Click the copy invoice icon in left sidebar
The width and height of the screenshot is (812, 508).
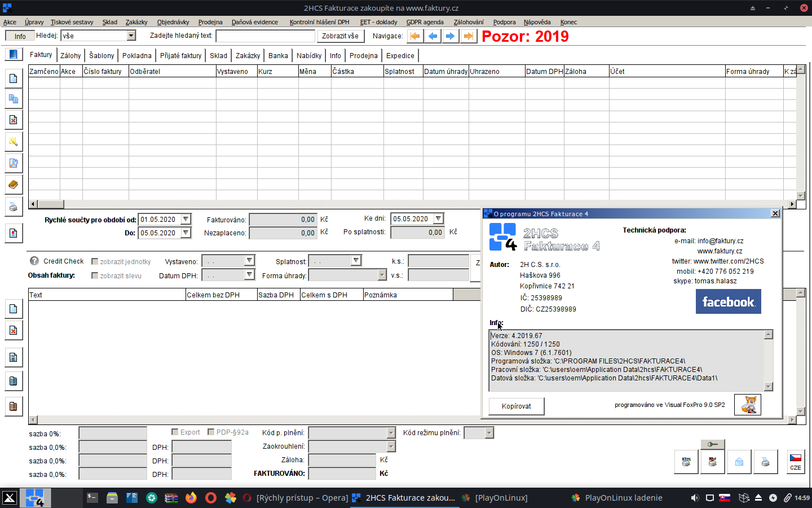click(14, 99)
